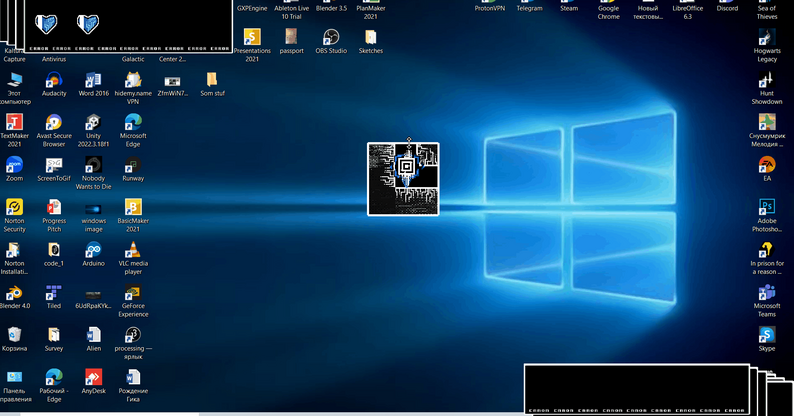Click the AnyDesk desktop icon

click(x=93, y=378)
